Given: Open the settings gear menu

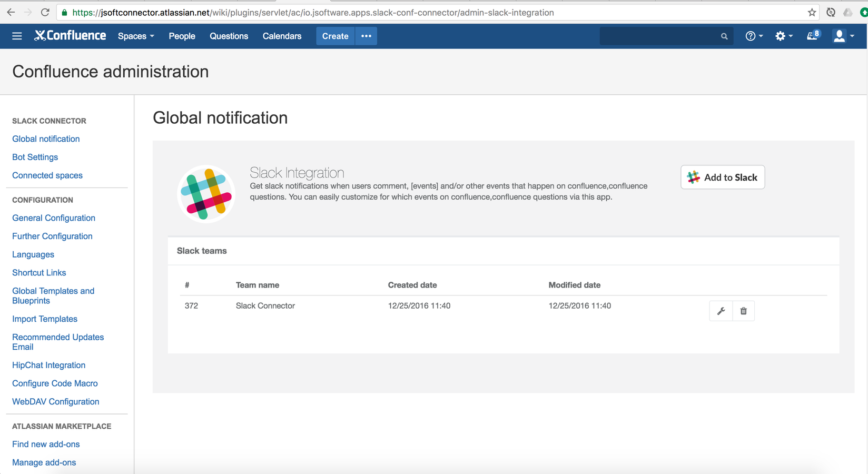Looking at the screenshot, I should pyautogui.click(x=784, y=36).
